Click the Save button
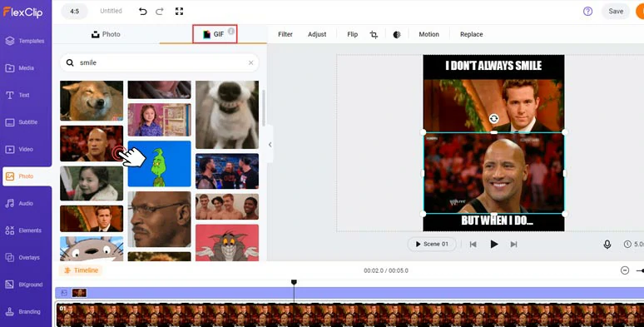 616,12
